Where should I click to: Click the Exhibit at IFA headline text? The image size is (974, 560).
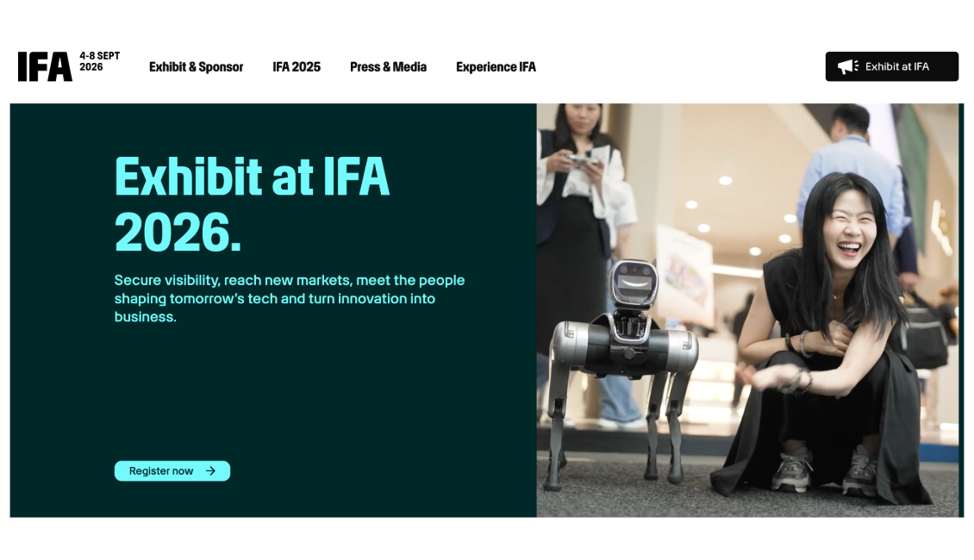[x=252, y=177]
